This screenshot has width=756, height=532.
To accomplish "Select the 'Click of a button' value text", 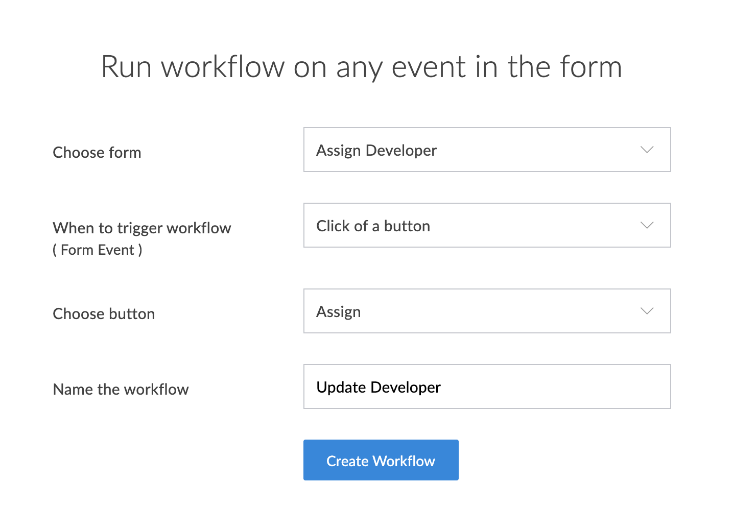I will point(373,226).
